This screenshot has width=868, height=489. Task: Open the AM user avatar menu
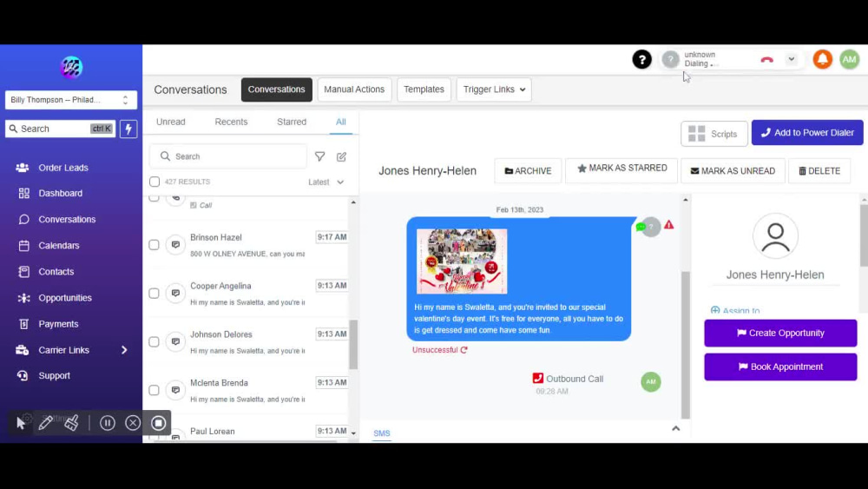tap(850, 59)
